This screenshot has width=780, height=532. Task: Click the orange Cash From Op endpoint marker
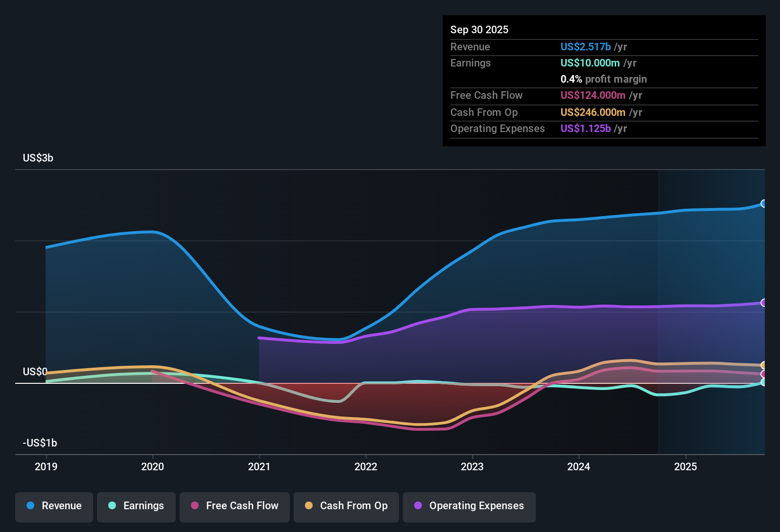(x=764, y=365)
